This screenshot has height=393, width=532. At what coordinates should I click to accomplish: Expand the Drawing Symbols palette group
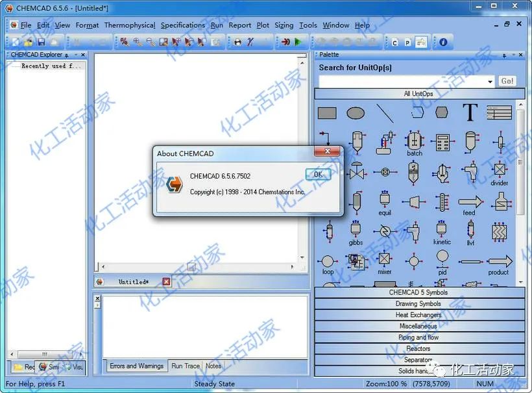tap(419, 303)
